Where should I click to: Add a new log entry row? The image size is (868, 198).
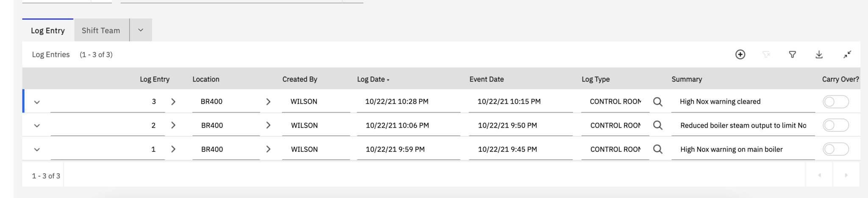(x=740, y=54)
